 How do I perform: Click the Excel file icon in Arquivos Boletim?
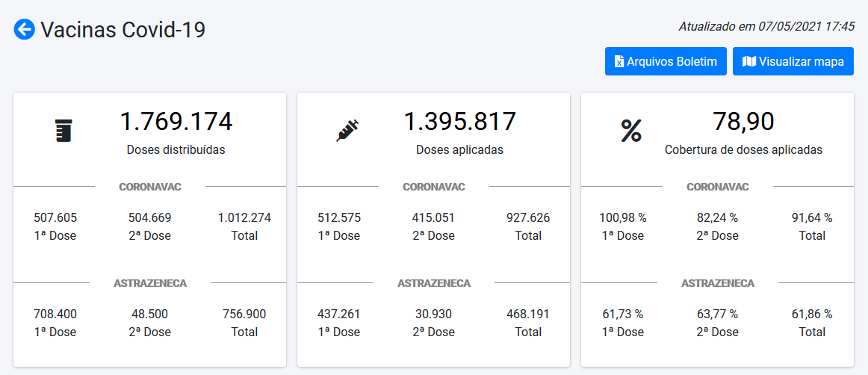pyautogui.click(x=619, y=61)
